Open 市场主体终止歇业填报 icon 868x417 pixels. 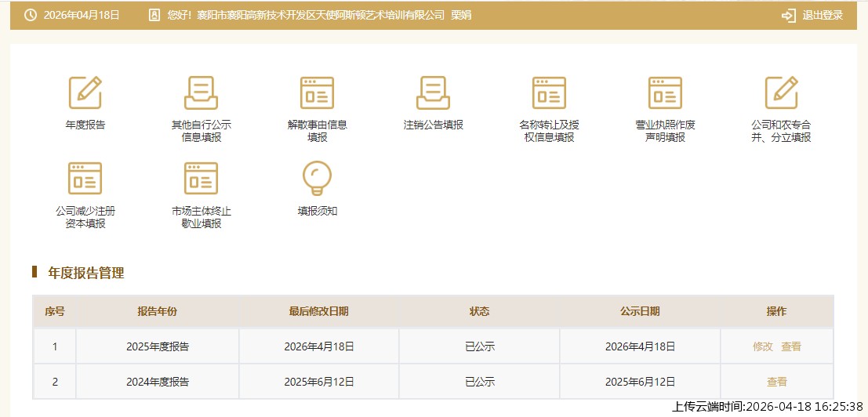[201, 179]
